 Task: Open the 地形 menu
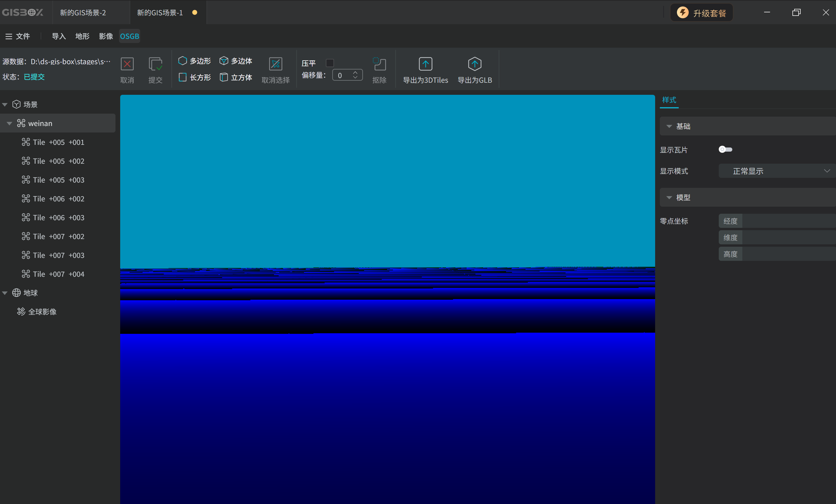point(82,36)
